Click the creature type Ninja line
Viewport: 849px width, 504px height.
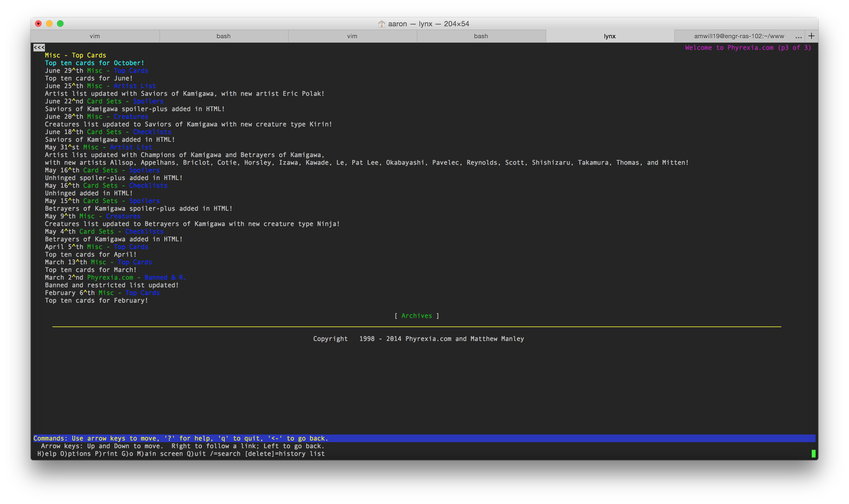point(192,224)
